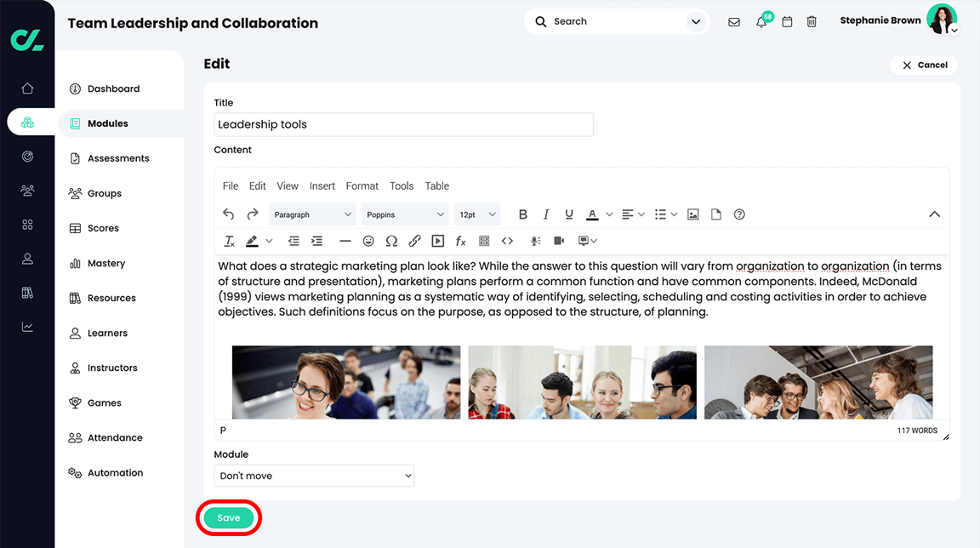
Task: Open the calendar icon in header
Action: tap(788, 22)
